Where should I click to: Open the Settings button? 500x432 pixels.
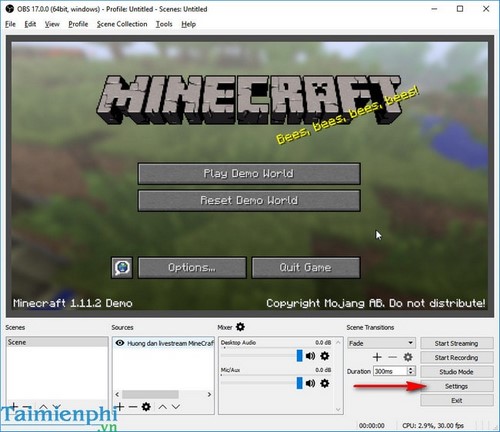click(457, 386)
